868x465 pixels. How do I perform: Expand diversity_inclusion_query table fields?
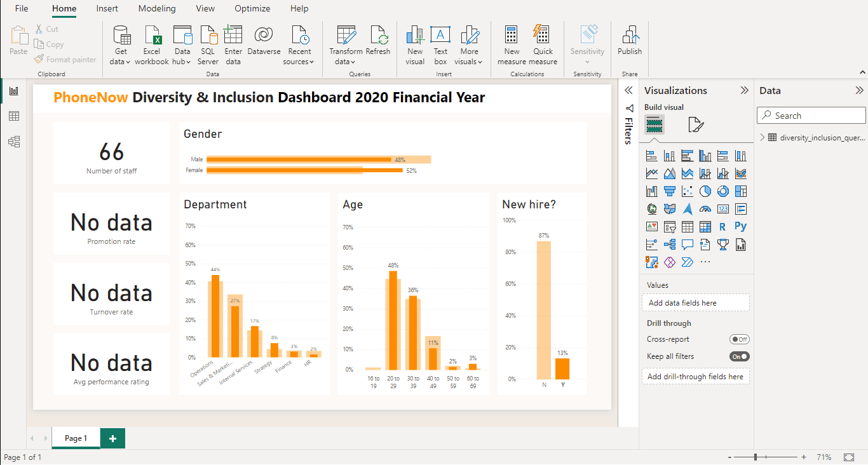(x=763, y=137)
